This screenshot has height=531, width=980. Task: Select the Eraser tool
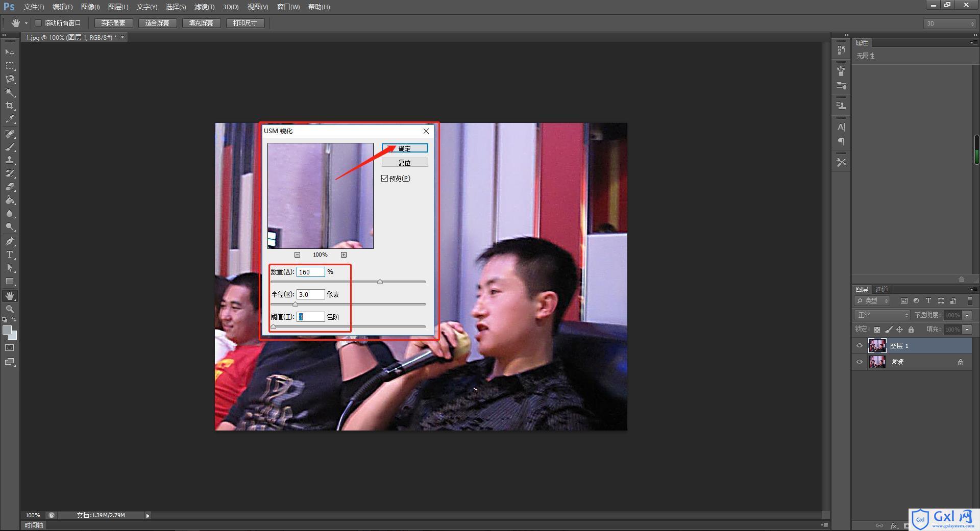(10, 187)
